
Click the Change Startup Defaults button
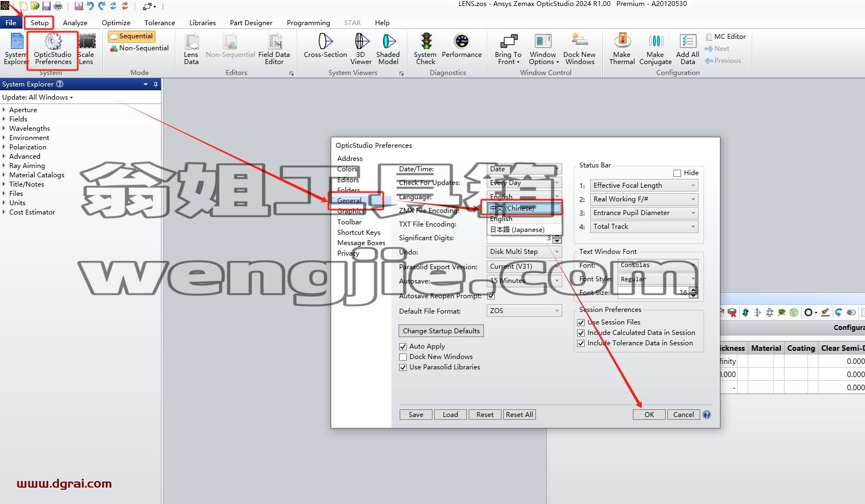coord(441,331)
